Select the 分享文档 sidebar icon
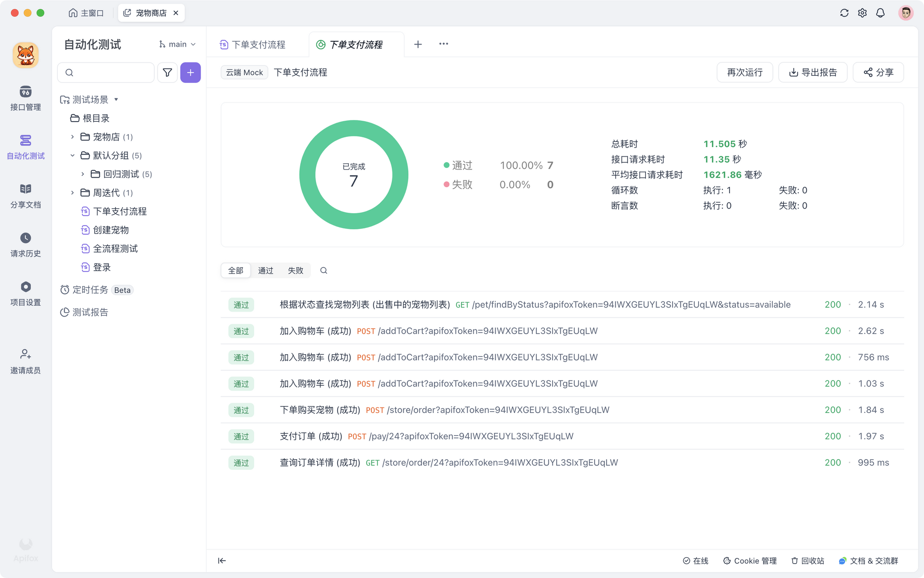924x578 pixels. tap(25, 195)
